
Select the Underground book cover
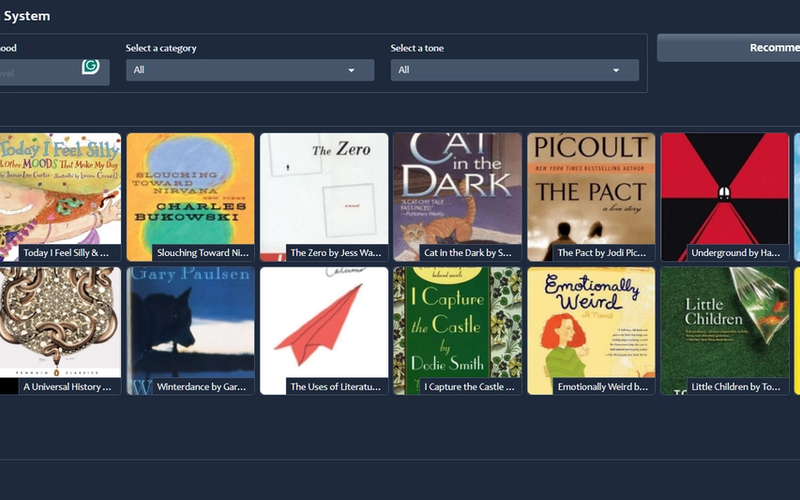[x=725, y=197]
